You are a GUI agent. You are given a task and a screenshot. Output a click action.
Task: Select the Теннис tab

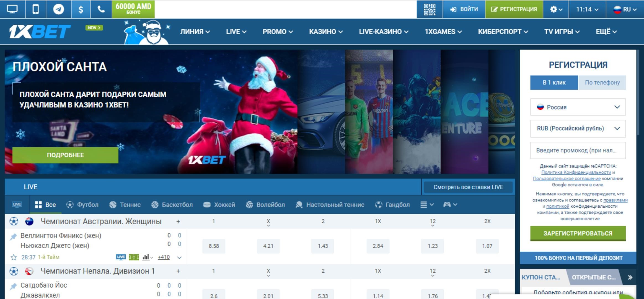[125, 205]
